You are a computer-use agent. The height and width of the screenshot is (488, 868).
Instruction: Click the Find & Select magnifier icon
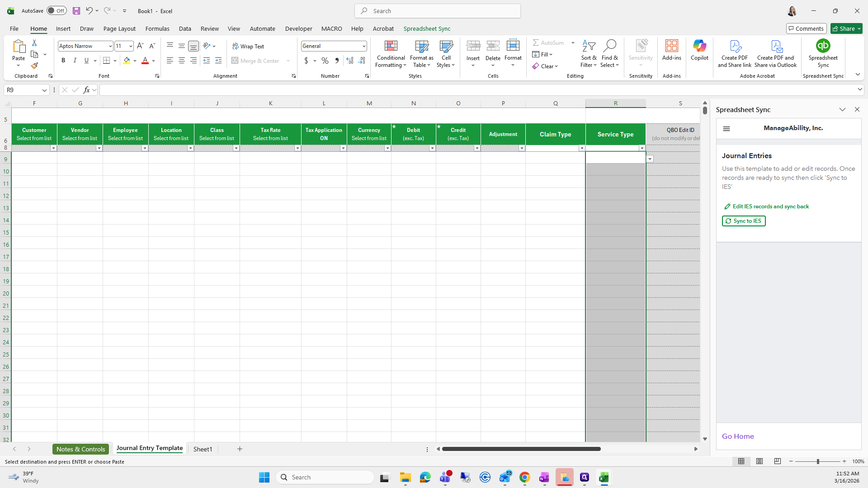[x=609, y=46]
